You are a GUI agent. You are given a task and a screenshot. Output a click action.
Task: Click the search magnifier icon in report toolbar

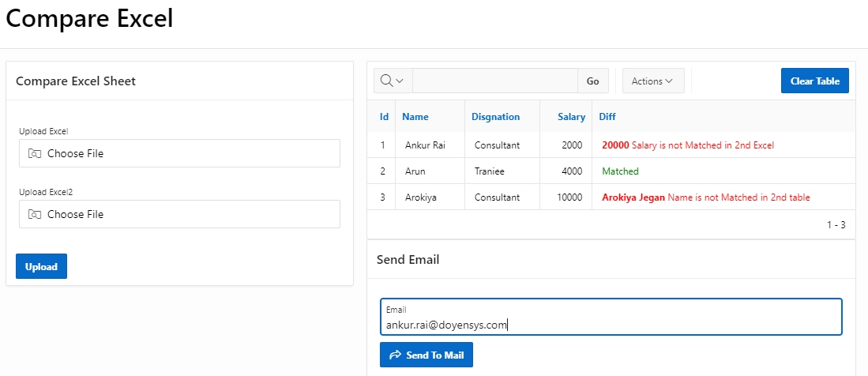tap(386, 81)
